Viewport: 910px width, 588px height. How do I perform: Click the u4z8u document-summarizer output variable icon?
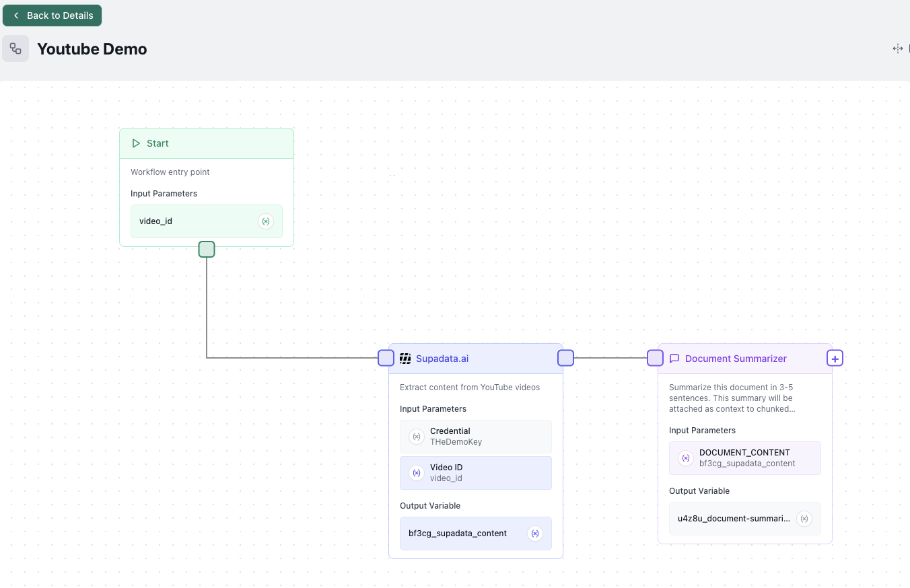[804, 519]
